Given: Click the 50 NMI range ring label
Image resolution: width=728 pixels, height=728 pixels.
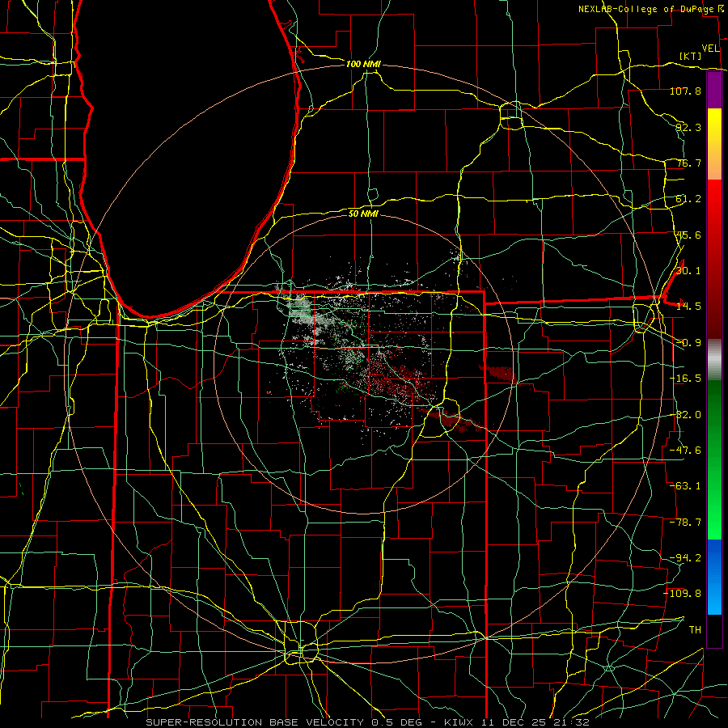Looking at the screenshot, I should (x=363, y=214).
